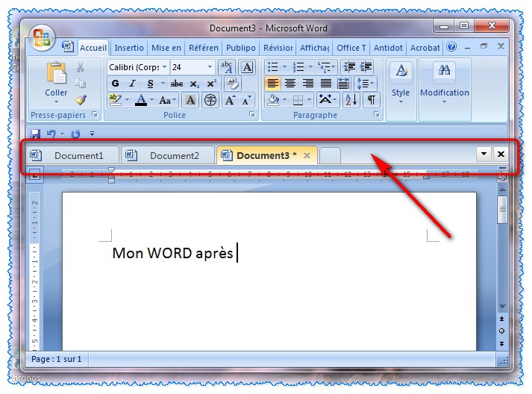Screen dimensions: 532x394
Task: Undo the last action
Action: coord(51,134)
